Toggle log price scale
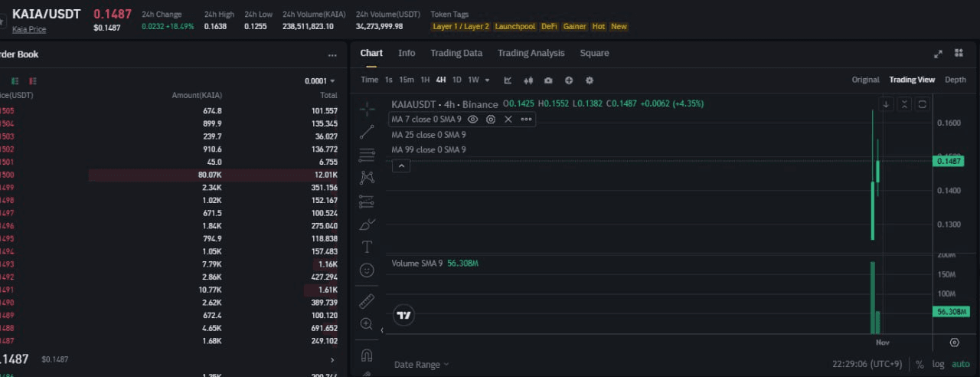980x377 pixels. tap(938, 365)
